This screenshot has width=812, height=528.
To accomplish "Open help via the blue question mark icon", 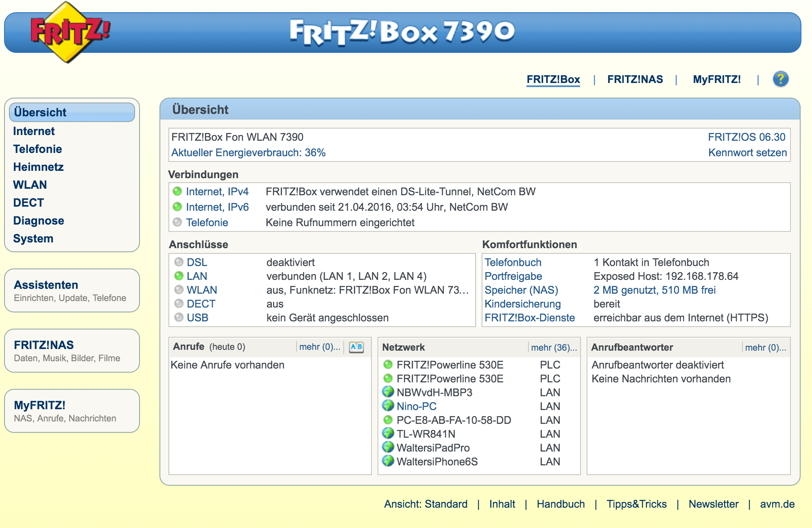I will tap(780, 79).
